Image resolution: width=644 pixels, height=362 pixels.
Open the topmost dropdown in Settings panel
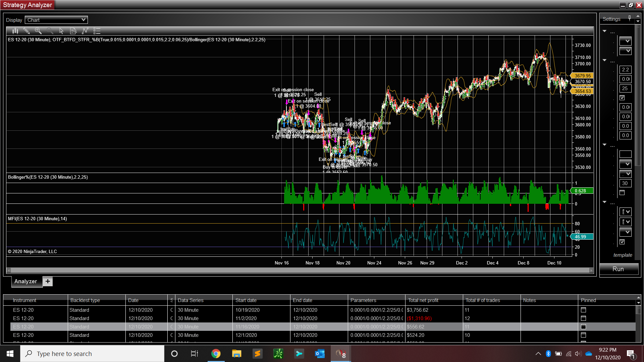click(626, 41)
